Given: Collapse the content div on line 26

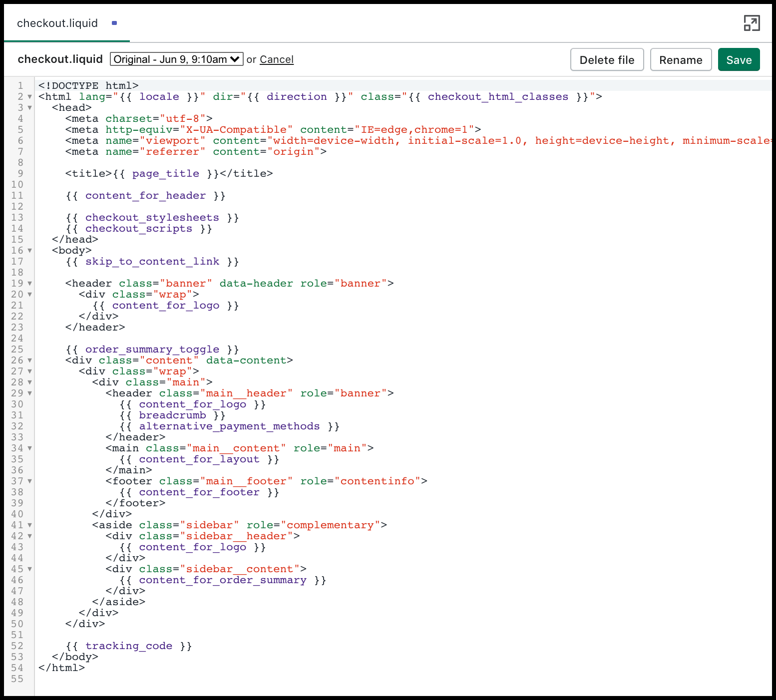Looking at the screenshot, I should (x=30, y=360).
